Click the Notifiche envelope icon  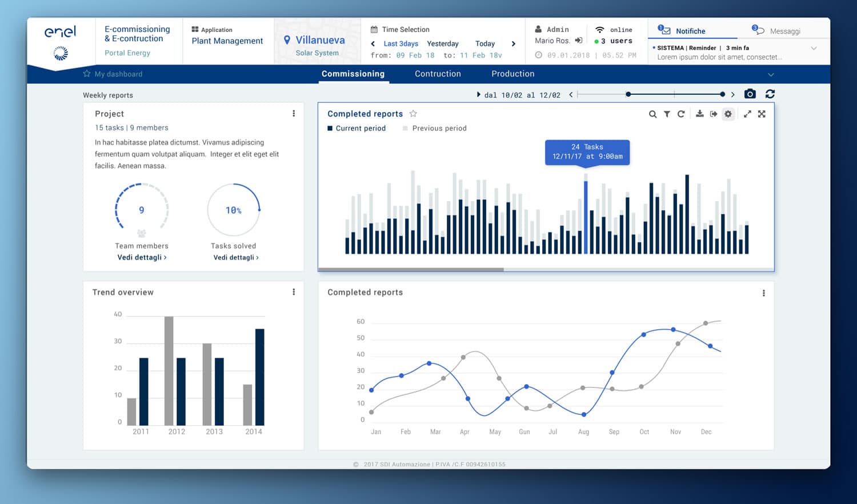(x=664, y=30)
